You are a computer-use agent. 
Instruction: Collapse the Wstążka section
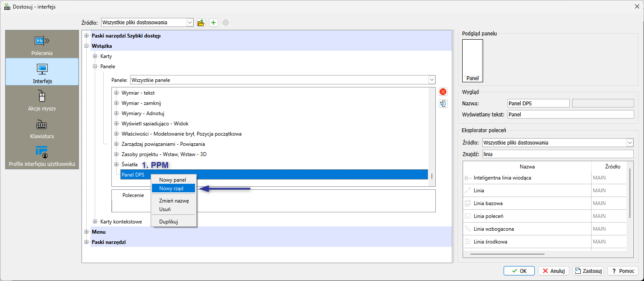(87, 46)
